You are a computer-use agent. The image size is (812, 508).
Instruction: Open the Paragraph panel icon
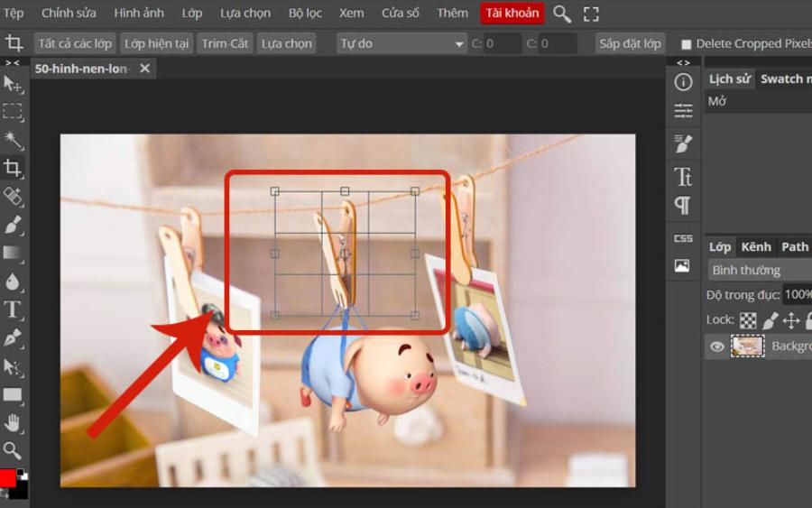point(683,206)
